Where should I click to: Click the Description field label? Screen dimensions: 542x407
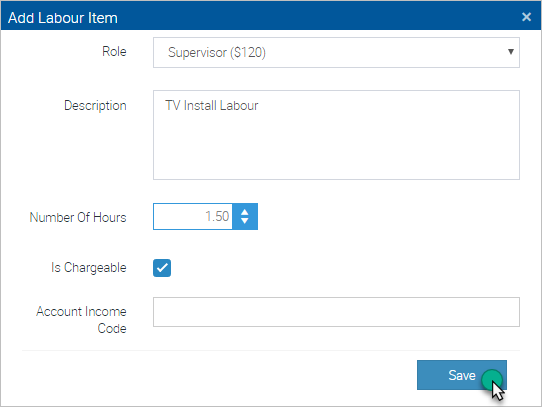pyautogui.click(x=95, y=105)
